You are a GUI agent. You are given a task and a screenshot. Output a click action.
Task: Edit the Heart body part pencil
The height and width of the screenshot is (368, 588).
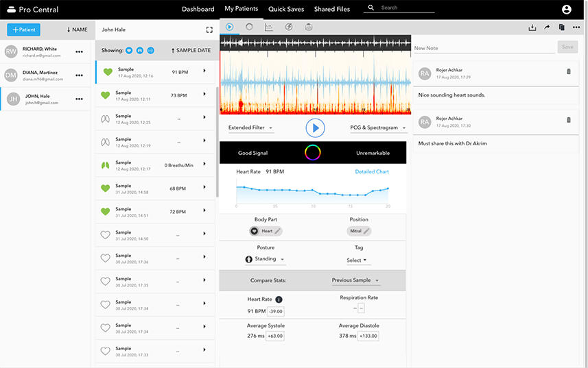(277, 232)
